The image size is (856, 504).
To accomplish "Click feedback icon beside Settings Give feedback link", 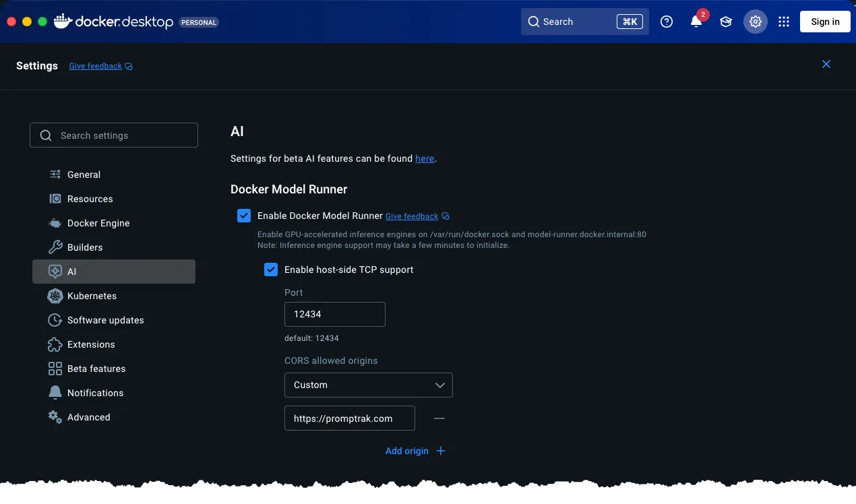I will 129,66.
